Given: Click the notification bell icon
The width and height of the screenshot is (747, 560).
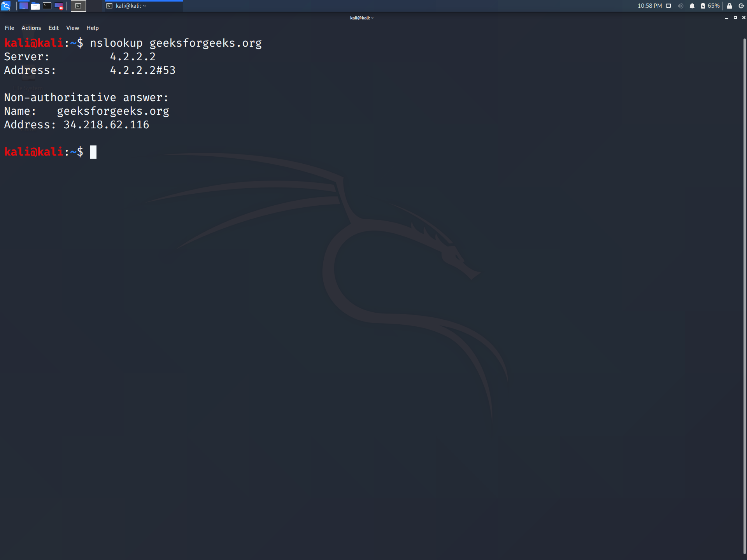Looking at the screenshot, I should point(692,6).
